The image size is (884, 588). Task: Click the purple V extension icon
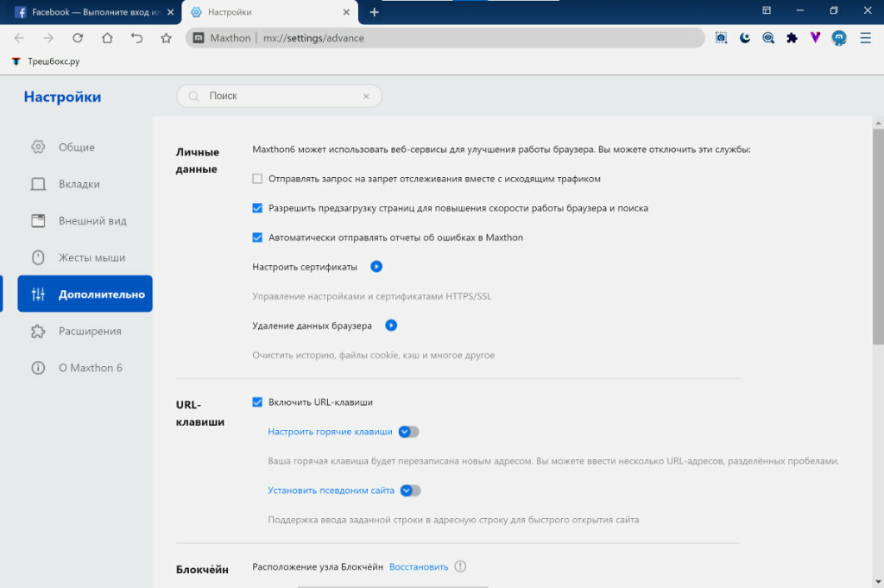tap(815, 38)
